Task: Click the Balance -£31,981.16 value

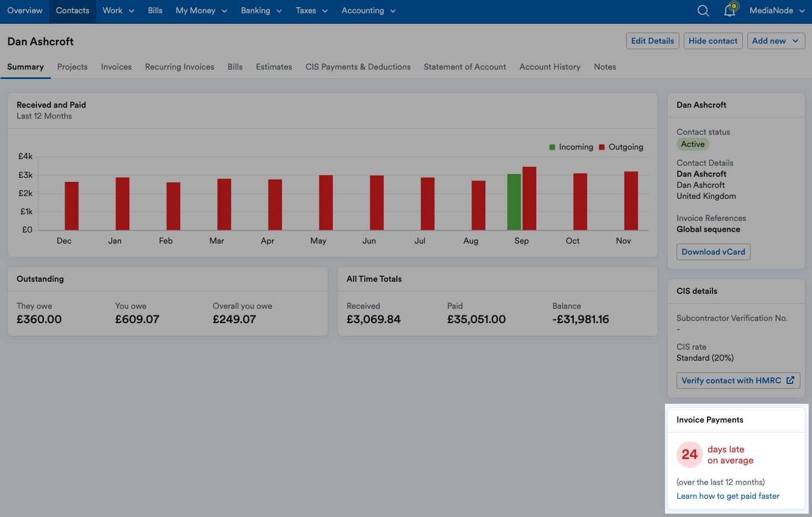Action: pos(580,319)
